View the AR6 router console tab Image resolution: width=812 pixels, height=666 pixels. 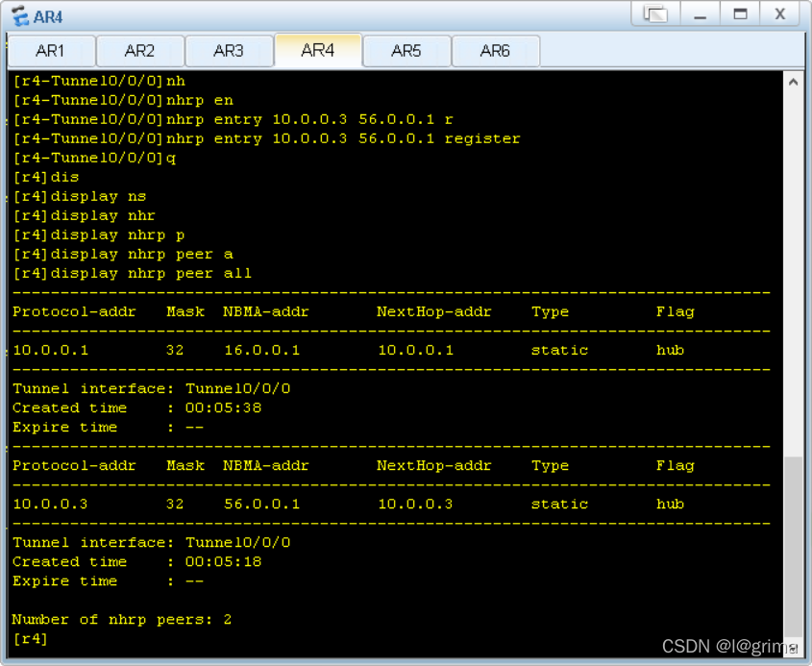(496, 51)
